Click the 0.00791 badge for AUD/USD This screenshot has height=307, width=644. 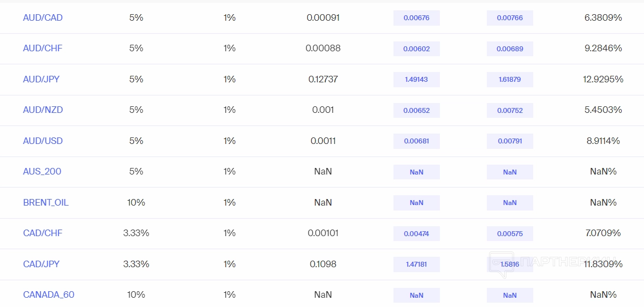(x=510, y=141)
